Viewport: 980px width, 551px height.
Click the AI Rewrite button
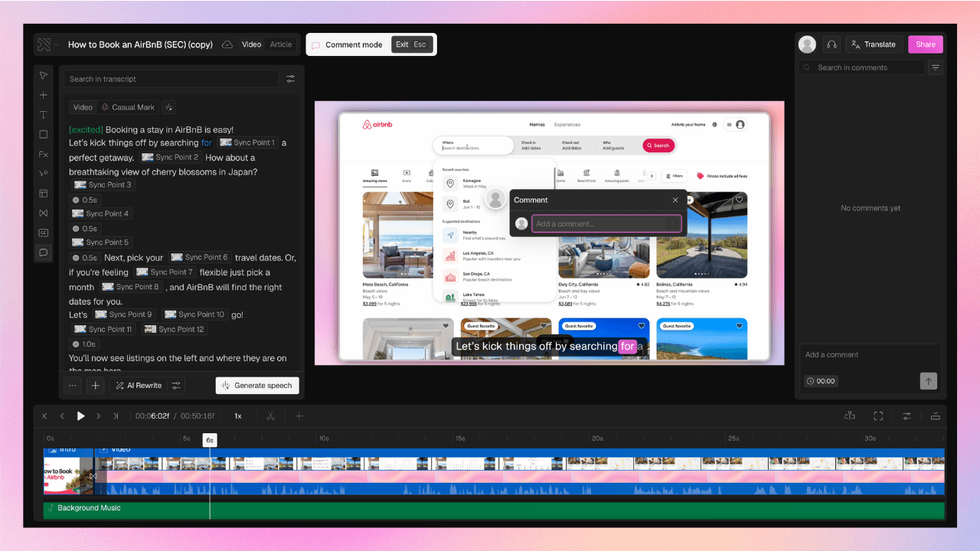(139, 386)
